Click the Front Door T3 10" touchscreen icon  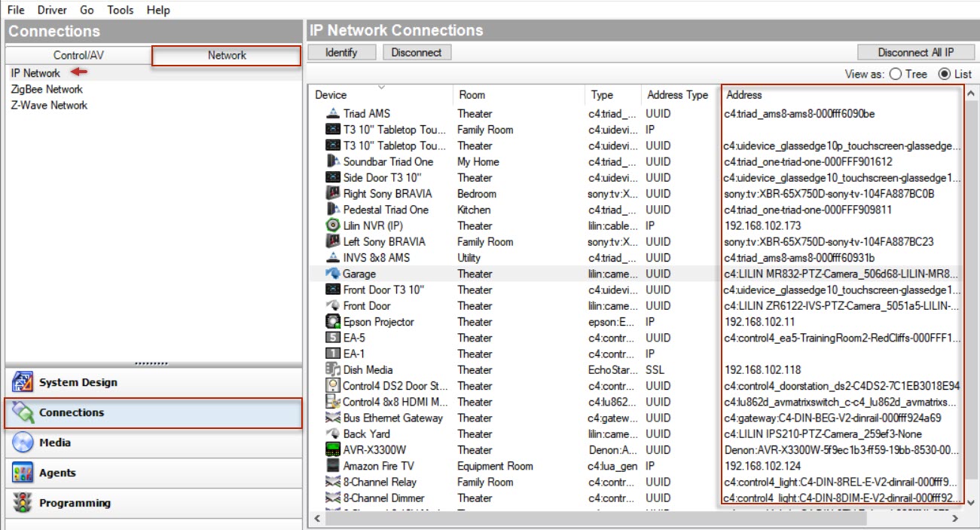coord(333,290)
